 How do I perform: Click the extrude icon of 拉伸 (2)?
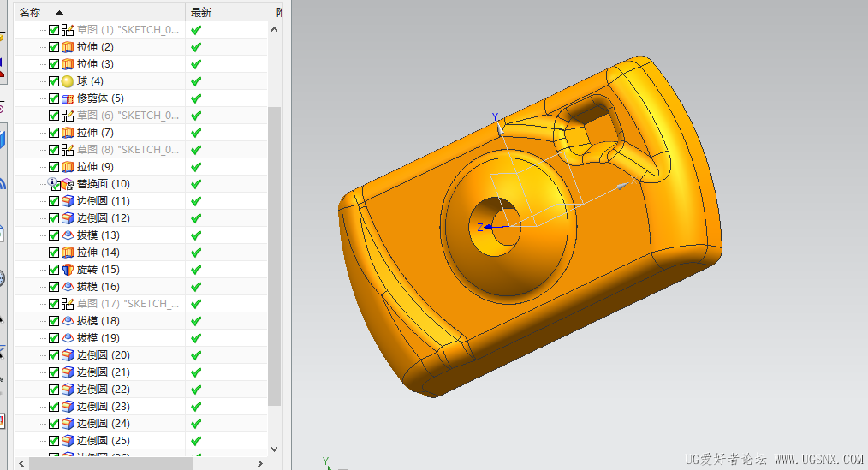pyautogui.click(x=68, y=47)
